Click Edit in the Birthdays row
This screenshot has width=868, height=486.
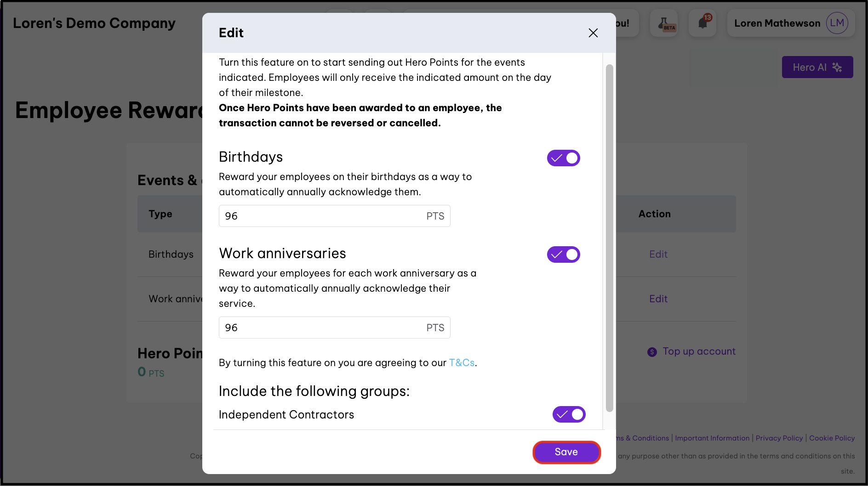tap(658, 254)
